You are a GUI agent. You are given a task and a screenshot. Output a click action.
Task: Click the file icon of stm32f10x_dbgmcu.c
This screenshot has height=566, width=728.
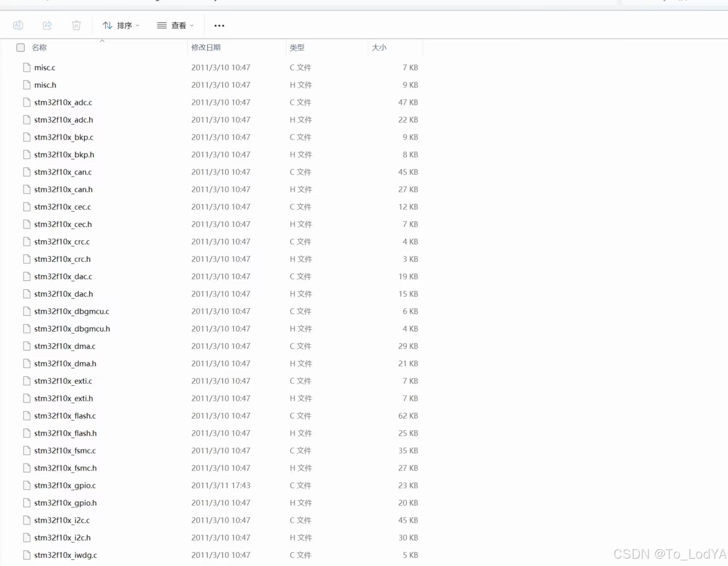tap(27, 311)
